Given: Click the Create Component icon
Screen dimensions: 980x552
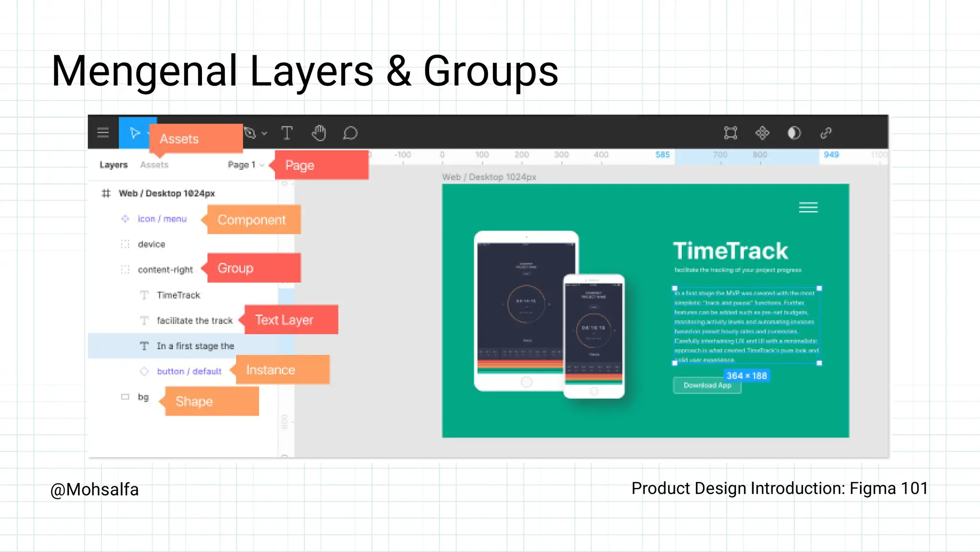Looking at the screenshot, I should pos(762,133).
